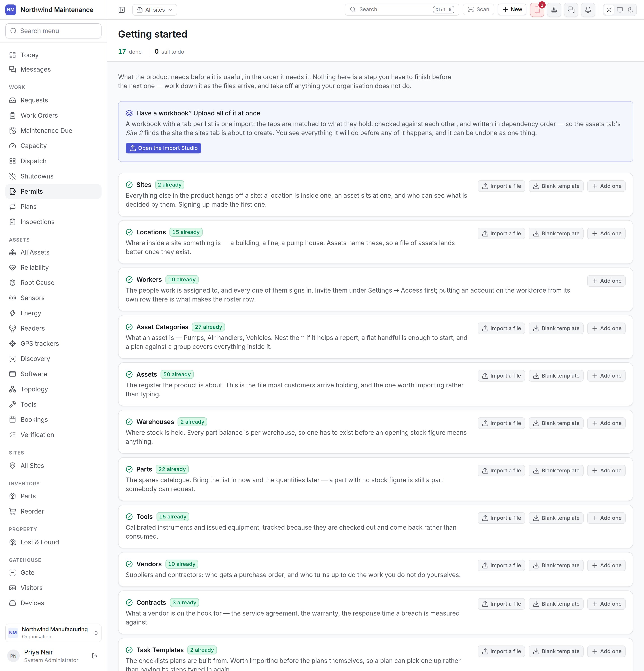644x671 pixels.
Task: Open Shutdowns icon in sidebar
Action: click(x=13, y=176)
